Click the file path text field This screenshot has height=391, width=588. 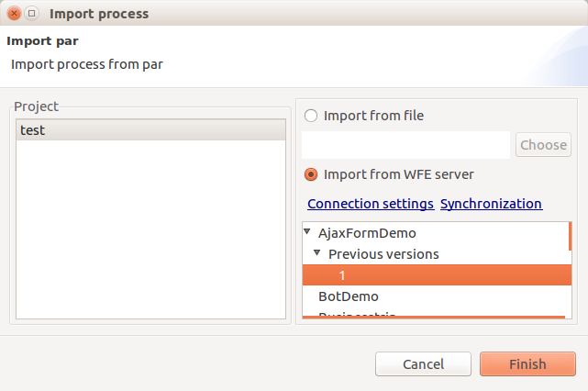(405, 145)
